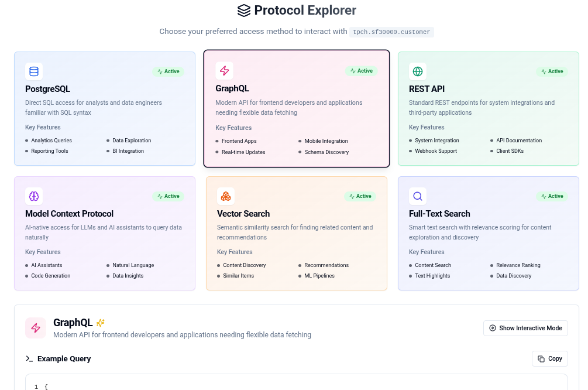Toggle Show Interactive Mode
Screen dimensions: 588x390
click(525, 329)
